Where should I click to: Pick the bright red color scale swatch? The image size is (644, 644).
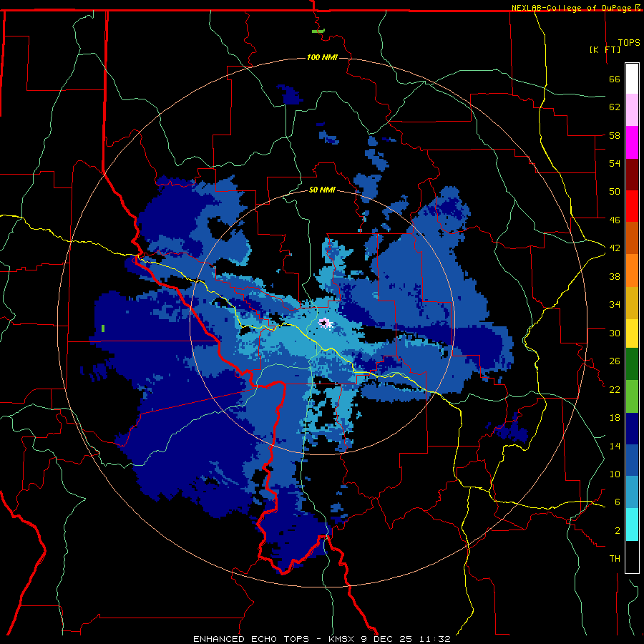pos(632,206)
